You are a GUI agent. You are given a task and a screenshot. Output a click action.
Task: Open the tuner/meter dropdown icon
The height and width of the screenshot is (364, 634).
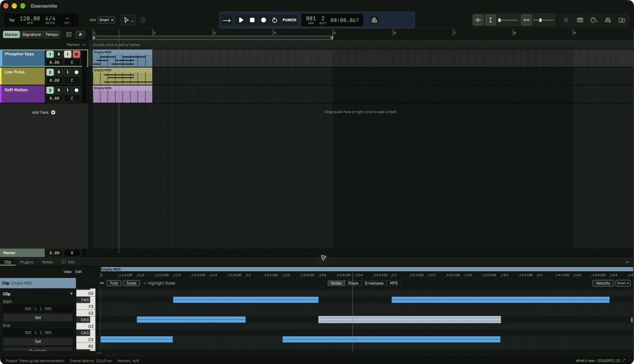[594, 20]
